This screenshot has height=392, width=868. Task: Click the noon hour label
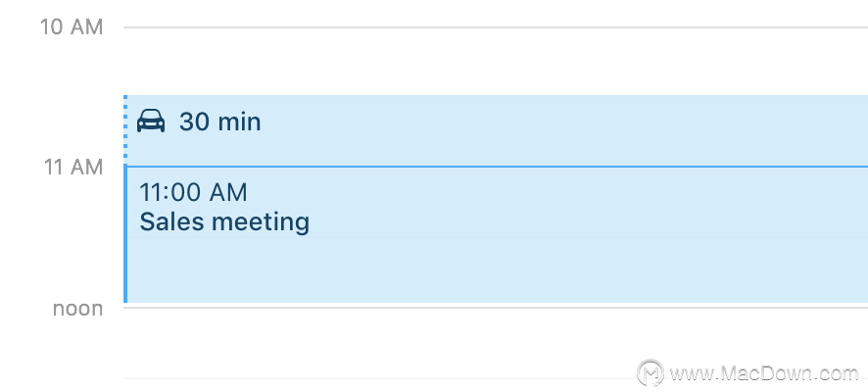pos(78,308)
